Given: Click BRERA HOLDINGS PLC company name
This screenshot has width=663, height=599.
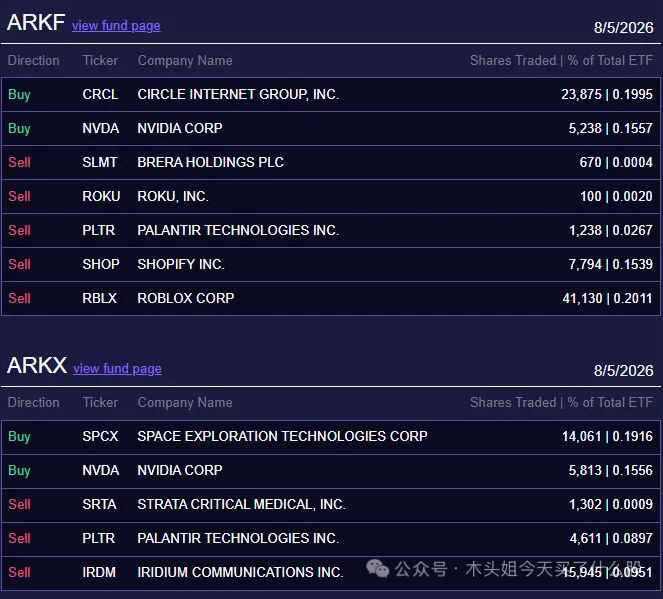Looking at the screenshot, I should coord(211,162).
